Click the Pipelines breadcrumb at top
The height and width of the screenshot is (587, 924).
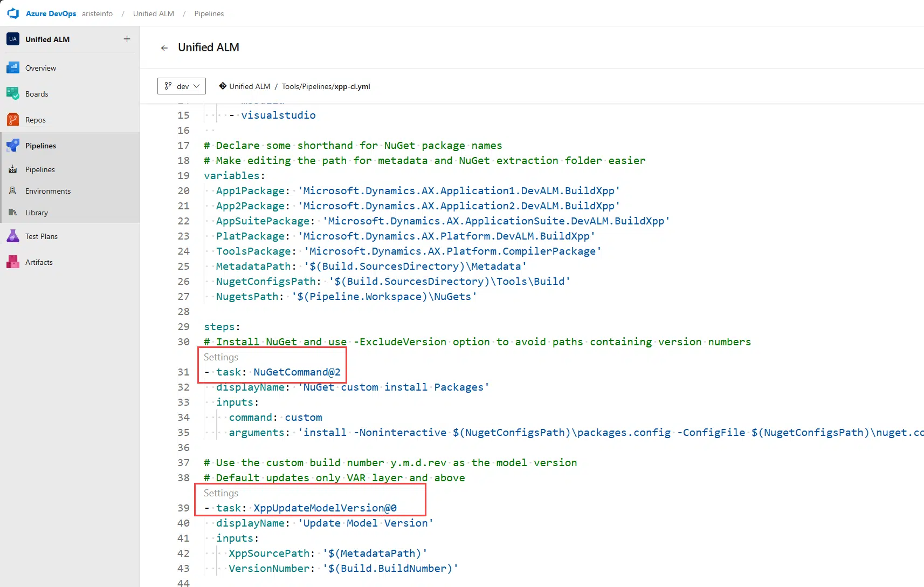pyautogui.click(x=209, y=13)
